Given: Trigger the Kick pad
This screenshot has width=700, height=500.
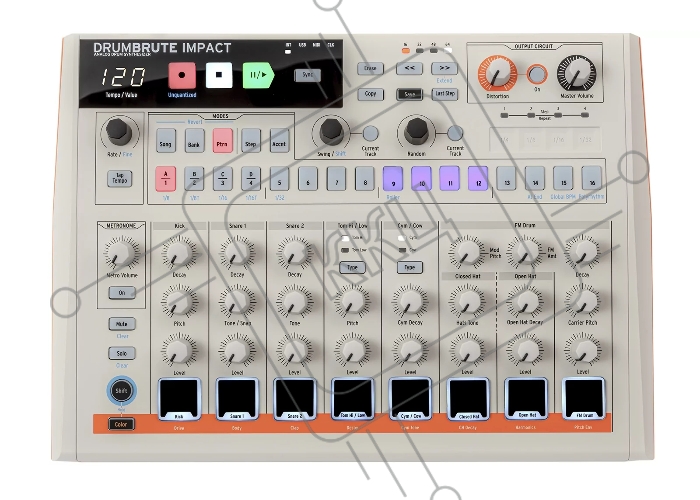Looking at the screenshot, I should 179,399.
